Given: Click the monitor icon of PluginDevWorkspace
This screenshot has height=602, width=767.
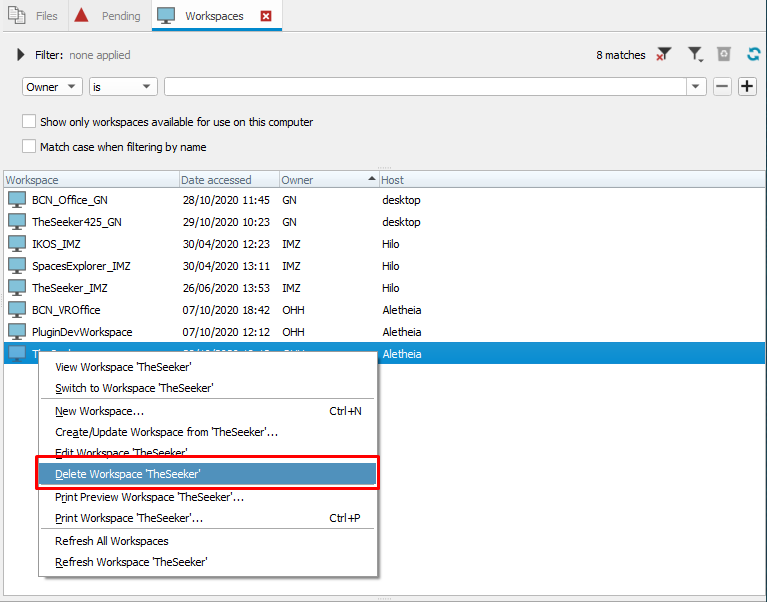Looking at the screenshot, I should 17,332.
